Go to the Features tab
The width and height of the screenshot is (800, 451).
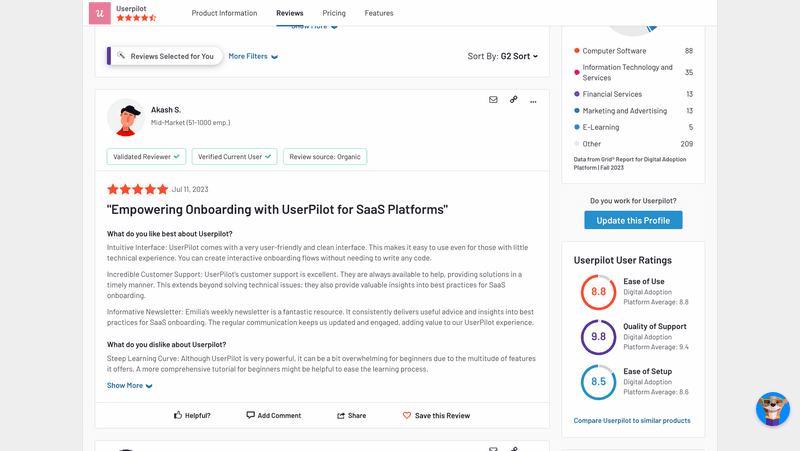coord(379,13)
